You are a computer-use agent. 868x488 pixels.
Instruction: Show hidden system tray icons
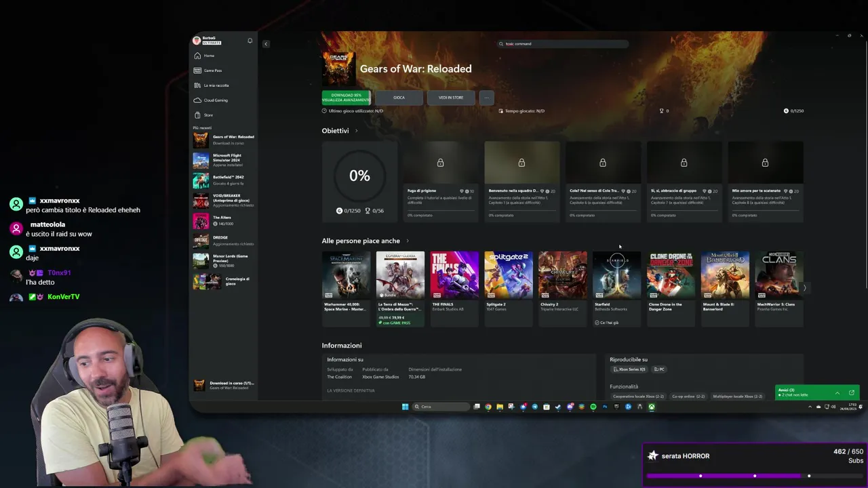point(810,407)
